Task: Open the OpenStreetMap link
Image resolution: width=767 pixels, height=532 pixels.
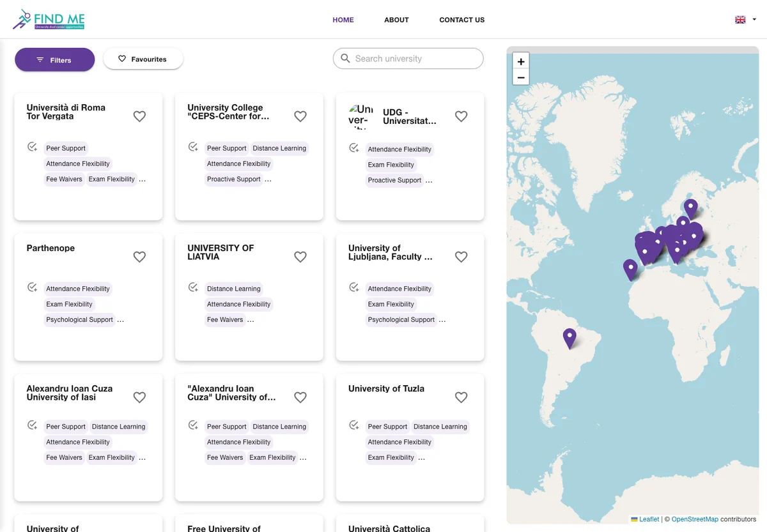Action: (x=695, y=519)
